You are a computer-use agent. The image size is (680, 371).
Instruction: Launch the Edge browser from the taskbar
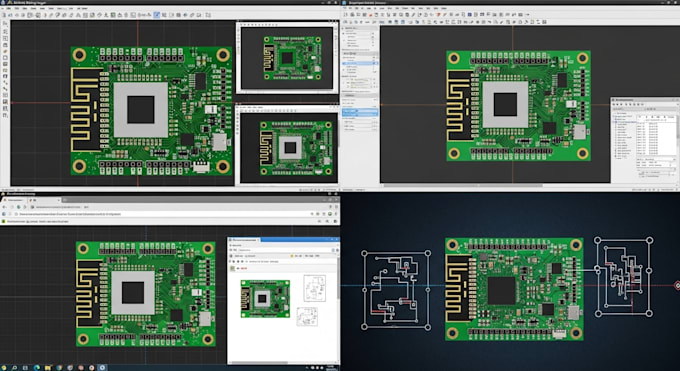(x=36, y=368)
